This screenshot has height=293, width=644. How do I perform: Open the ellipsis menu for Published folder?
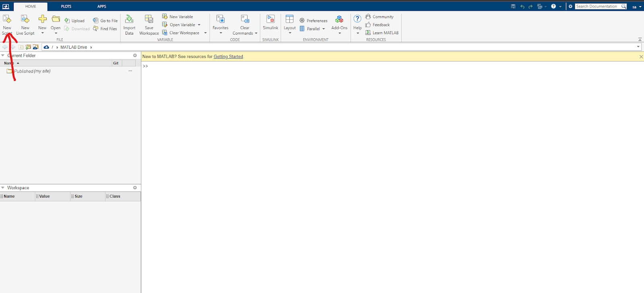tap(130, 71)
